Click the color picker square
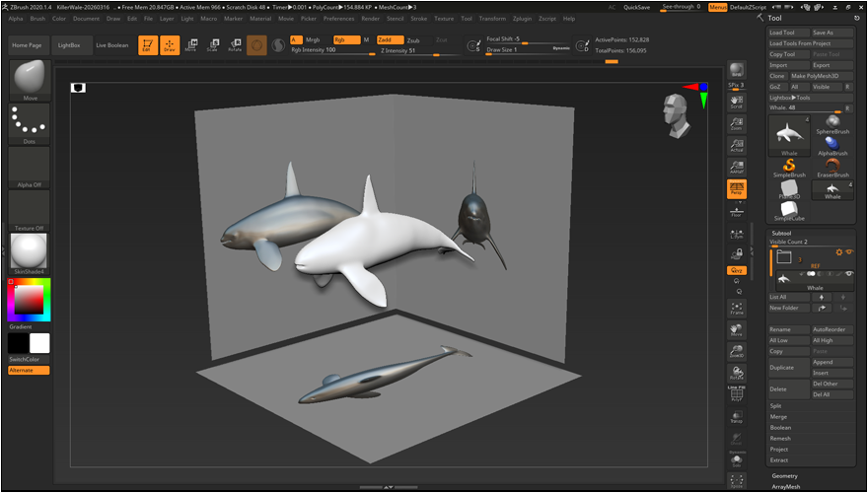Screen dimensions: 868x493 [28, 298]
